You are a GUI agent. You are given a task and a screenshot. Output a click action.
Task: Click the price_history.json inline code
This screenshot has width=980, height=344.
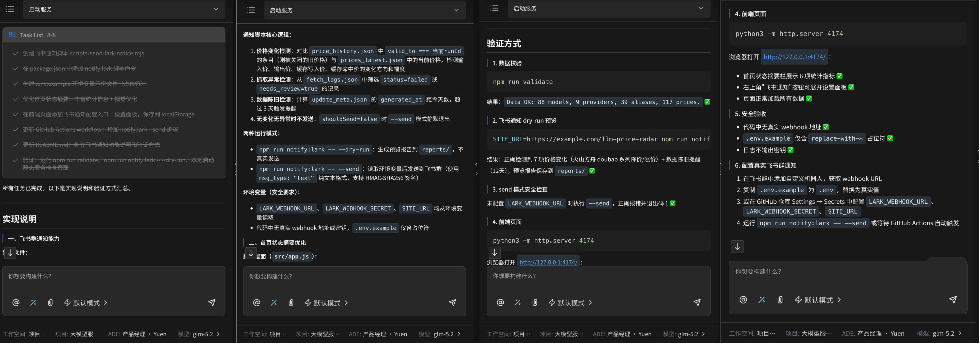click(x=342, y=51)
